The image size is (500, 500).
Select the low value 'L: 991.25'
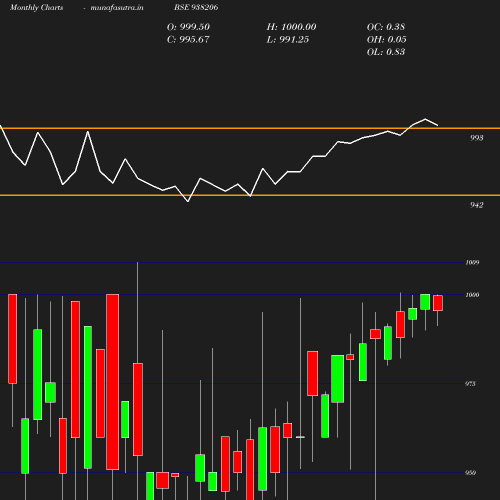tap(288, 40)
